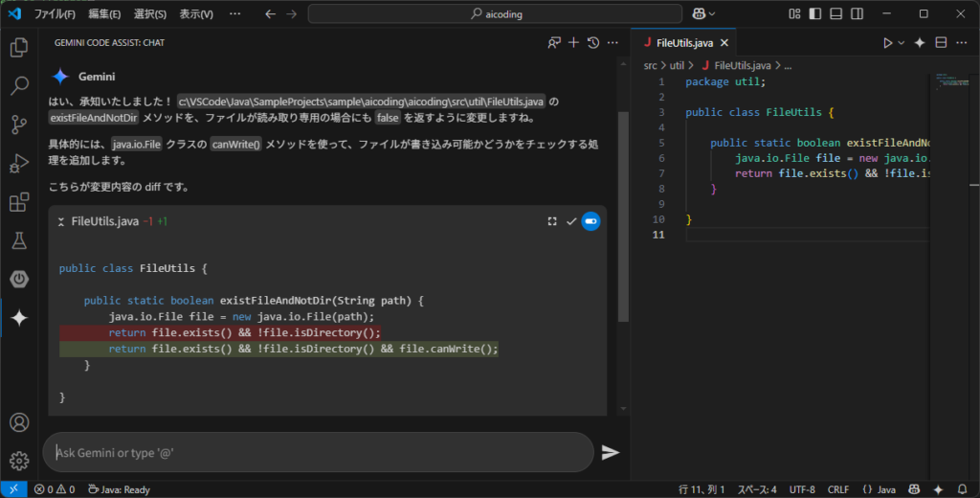Open the Extensions view
Image resolution: width=980 pixels, height=498 pixels.
click(19, 202)
